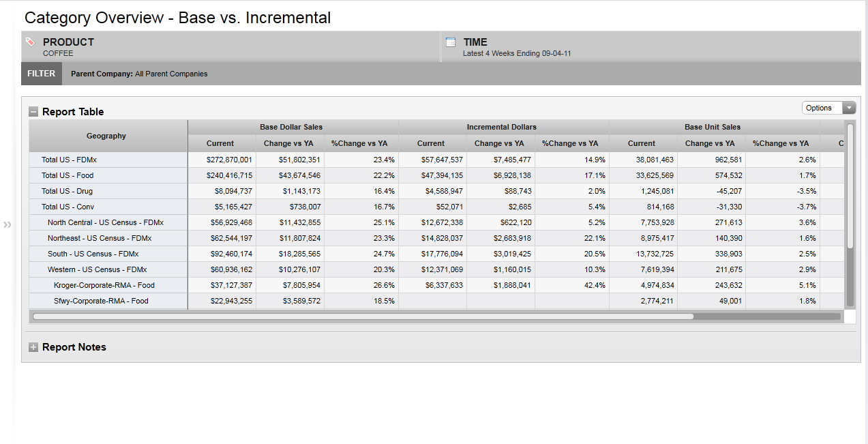Screen dimensions: 868x444
Task: Click the vertical table scrollbar thumb
Action: pyautogui.click(x=850, y=186)
